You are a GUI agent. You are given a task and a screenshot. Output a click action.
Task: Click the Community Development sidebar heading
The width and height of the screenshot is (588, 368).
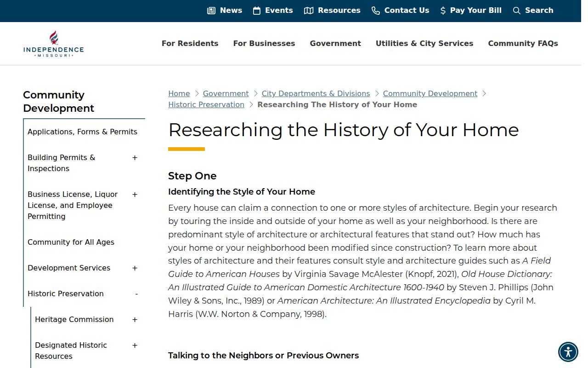(x=59, y=102)
